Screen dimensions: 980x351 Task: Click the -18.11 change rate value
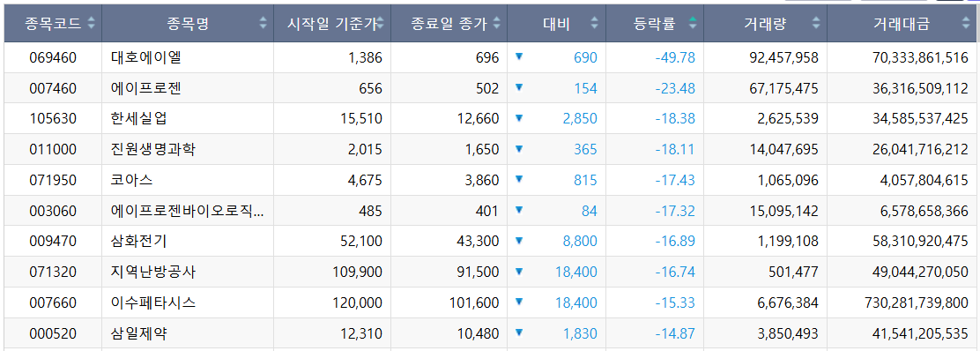coord(675,150)
